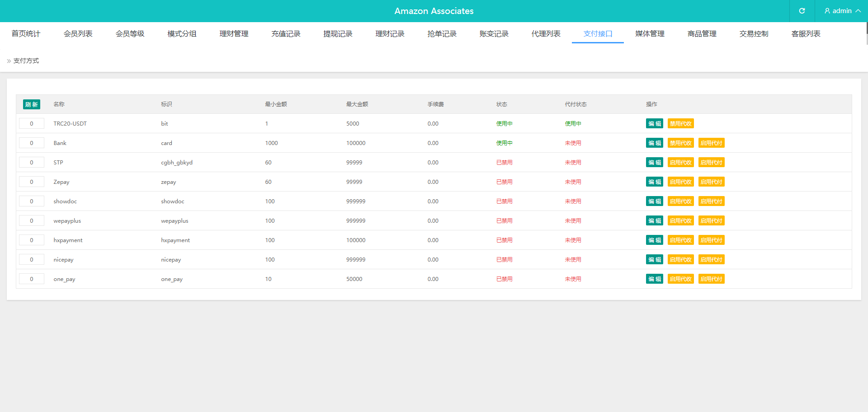Select the 商品管理 tab
868x412 pixels.
(x=702, y=34)
